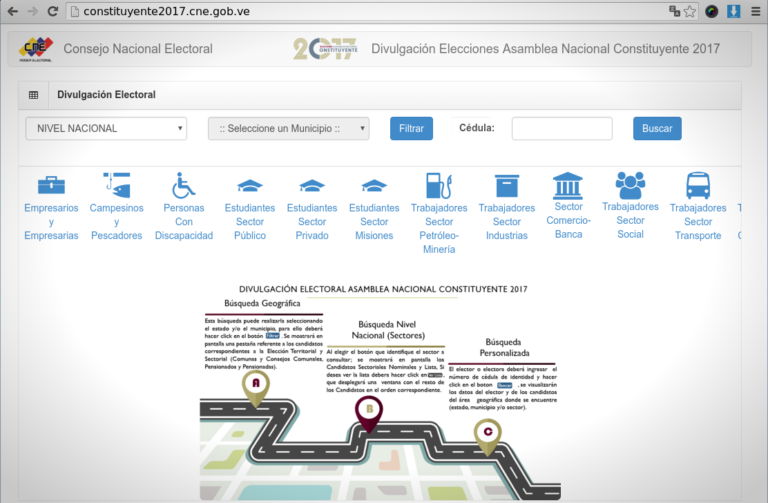
Task: Select the people group Sector Social icon
Action: (x=630, y=185)
